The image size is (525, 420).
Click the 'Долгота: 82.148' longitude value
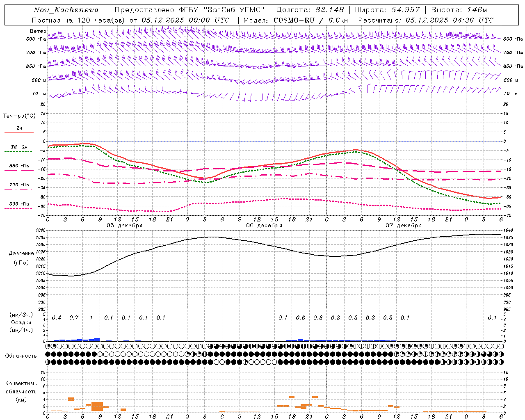(x=310, y=10)
